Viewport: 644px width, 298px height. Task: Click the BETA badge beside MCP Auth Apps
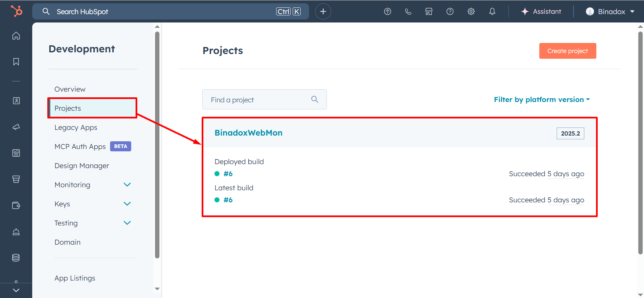point(120,146)
